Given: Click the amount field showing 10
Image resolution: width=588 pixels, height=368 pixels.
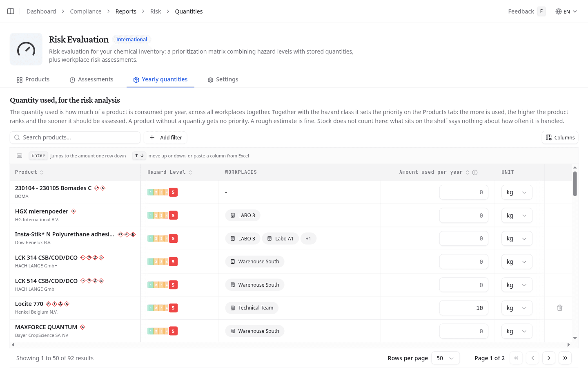Looking at the screenshot, I should coord(464,308).
